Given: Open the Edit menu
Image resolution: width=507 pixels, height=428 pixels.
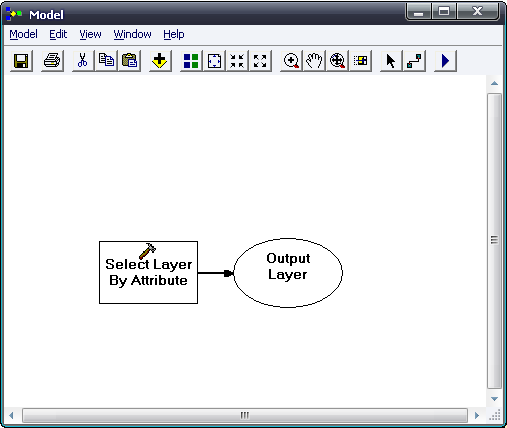Looking at the screenshot, I should tap(58, 34).
